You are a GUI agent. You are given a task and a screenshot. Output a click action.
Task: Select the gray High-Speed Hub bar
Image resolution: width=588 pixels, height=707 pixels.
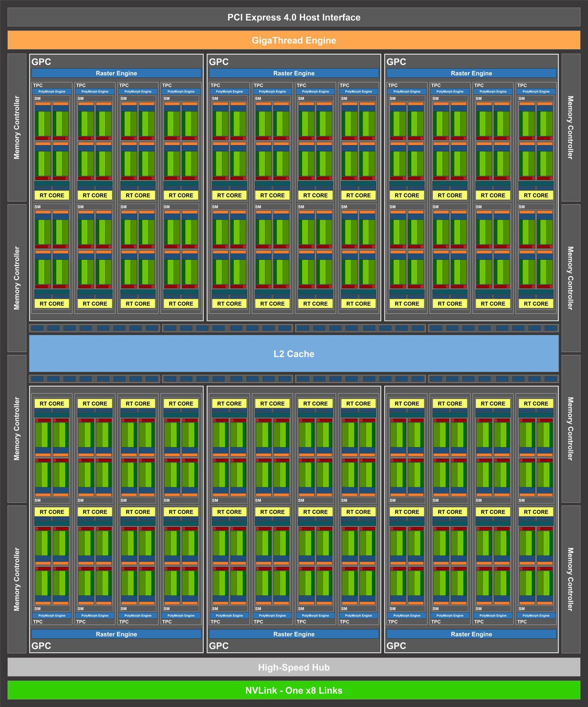294,667
